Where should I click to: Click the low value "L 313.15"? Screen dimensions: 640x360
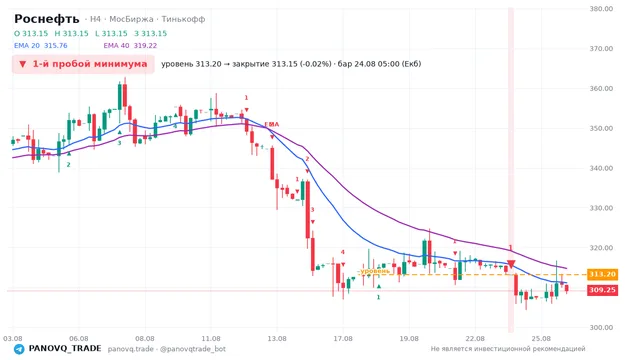tap(111, 33)
